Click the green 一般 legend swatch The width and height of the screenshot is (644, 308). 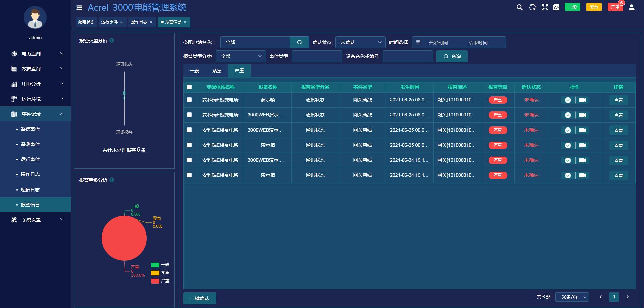pyautogui.click(x=155, y=265)
